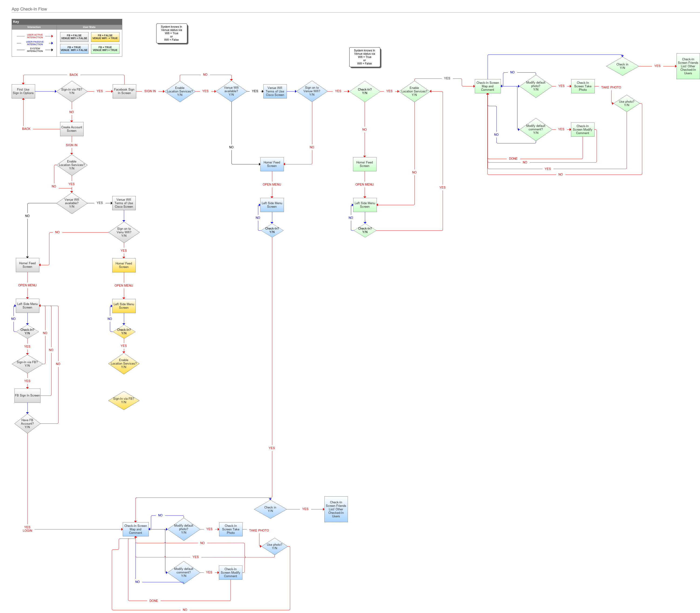Select the "Create Account Screen" box
This screenshot has height=613, width=700.
(x=72, y=129)
